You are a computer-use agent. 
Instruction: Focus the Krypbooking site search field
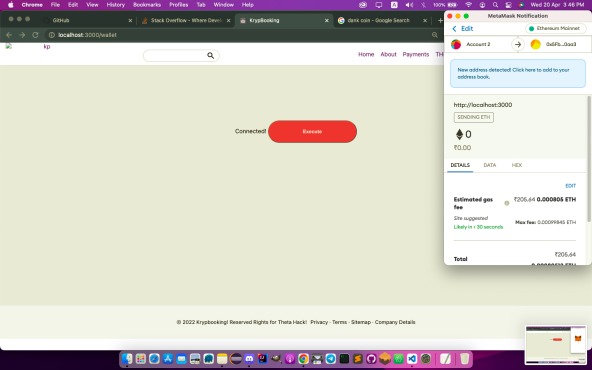click(x=181, y=56)
